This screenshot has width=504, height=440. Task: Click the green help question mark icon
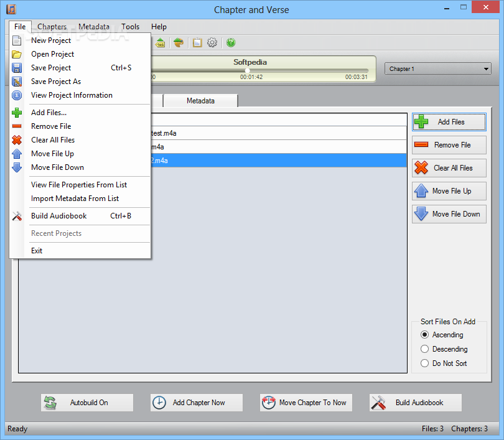pos(231,42)
